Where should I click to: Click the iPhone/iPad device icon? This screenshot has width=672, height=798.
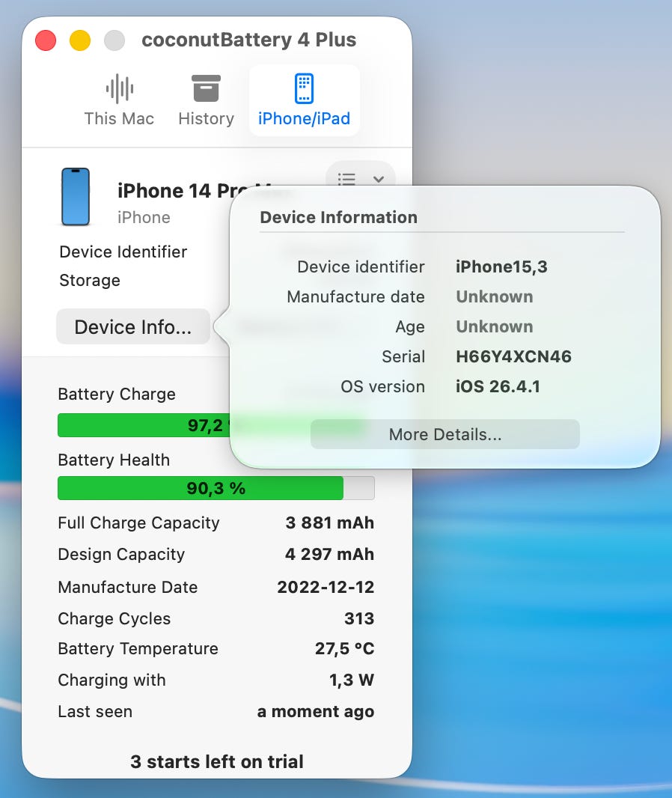point(305,88)
